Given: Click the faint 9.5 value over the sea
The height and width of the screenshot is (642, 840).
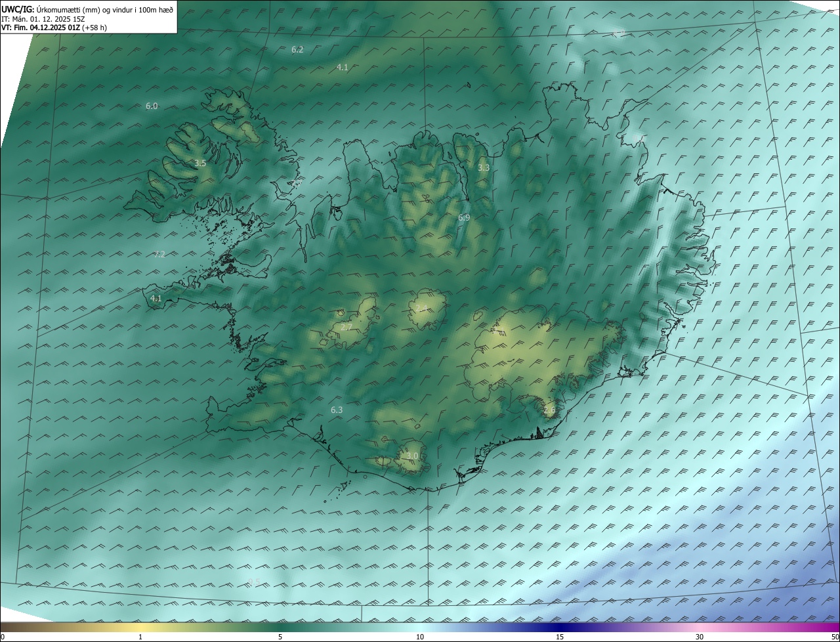Looking at the screenshot, I should click(255, 582).
